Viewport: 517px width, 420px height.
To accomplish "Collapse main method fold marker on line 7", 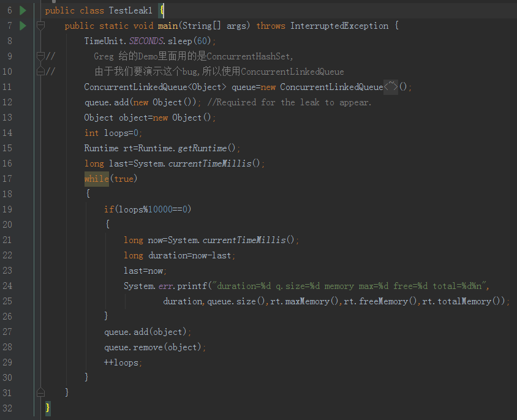I will [40, 25].
